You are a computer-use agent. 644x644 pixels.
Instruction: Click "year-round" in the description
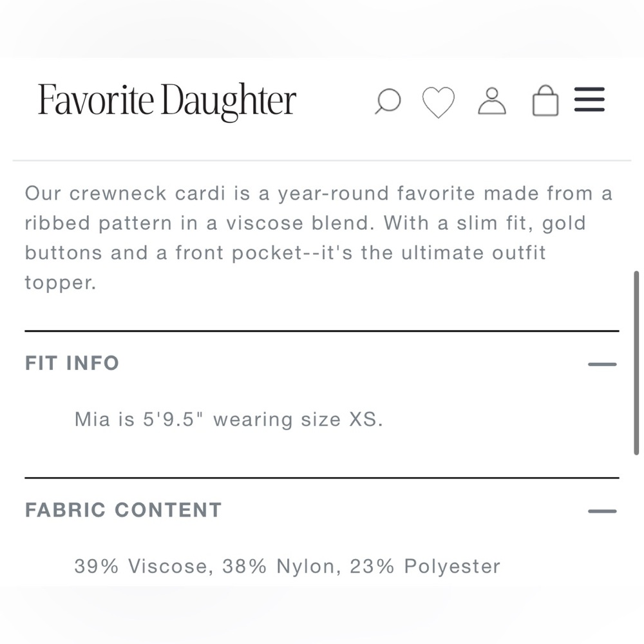(333, 194)
